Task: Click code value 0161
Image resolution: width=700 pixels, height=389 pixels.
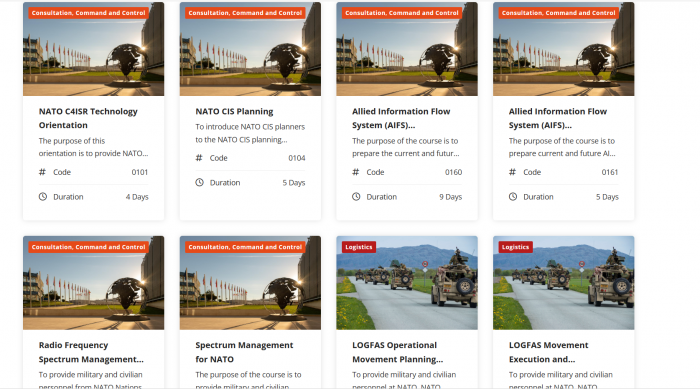Action: click(x=610, y=172)
